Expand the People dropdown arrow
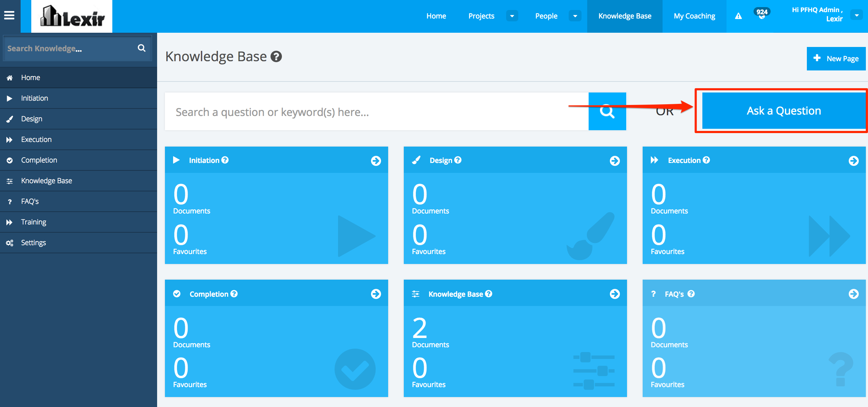Viewport: 868px width, 407px height. pos(575,16)
